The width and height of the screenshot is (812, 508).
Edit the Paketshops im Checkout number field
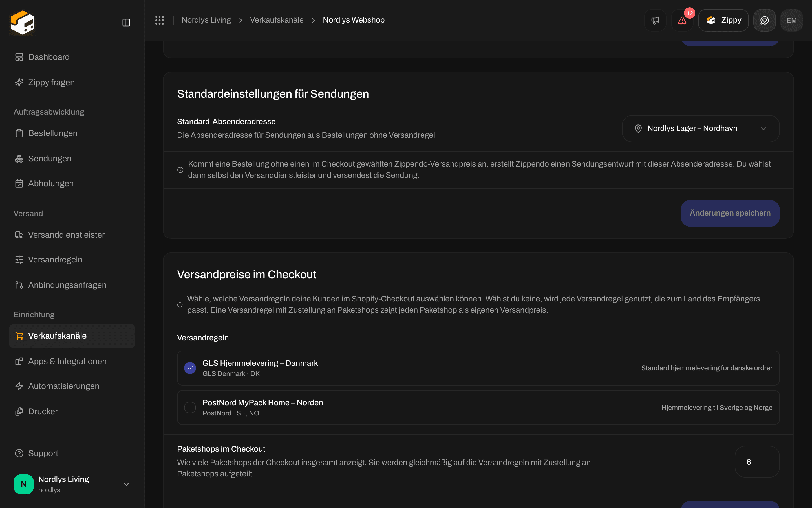coord(757,462)
